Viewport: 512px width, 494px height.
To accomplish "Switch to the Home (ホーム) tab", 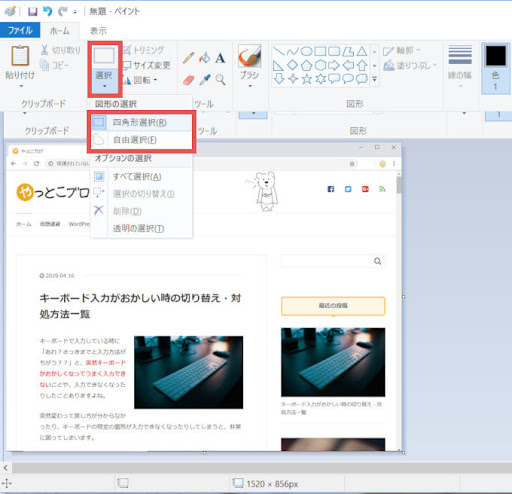I will [60, 31].
